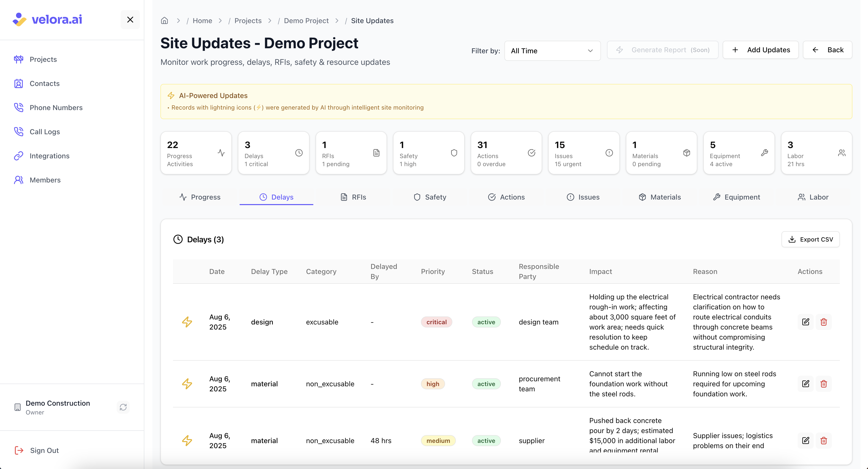Switch to the Progress tab
The width and height of the screenshot is (868, 469).
pos(200,197)
